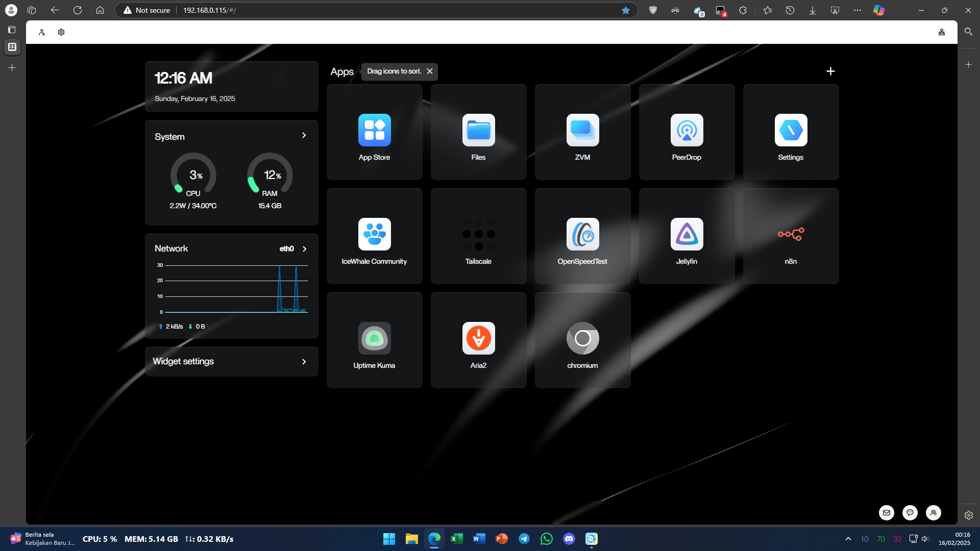980x551 pixels.
Task: Click the CPU usage gauge
Action: tap(193, 175)
